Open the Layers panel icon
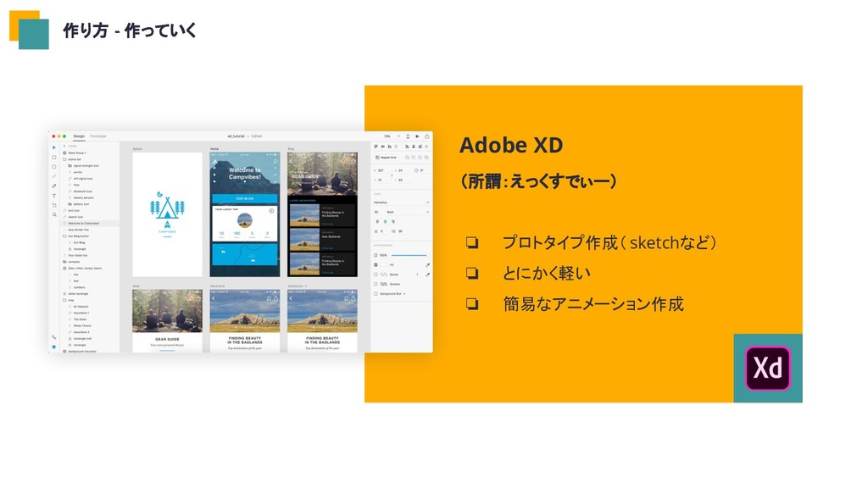 click(53, 347)
